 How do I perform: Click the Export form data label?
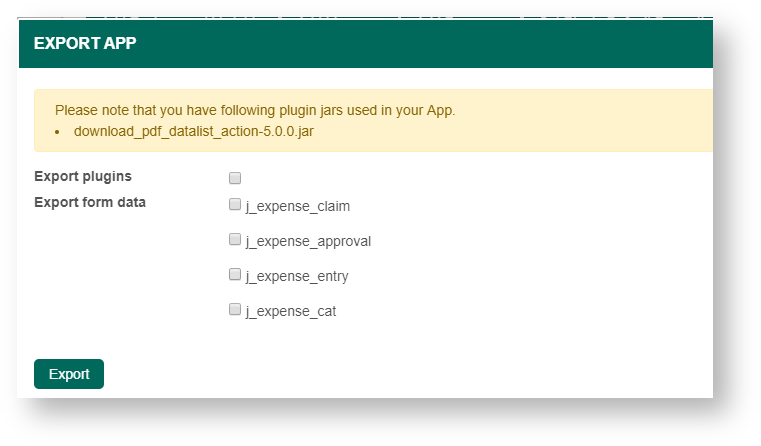click(x=90, y=202)
